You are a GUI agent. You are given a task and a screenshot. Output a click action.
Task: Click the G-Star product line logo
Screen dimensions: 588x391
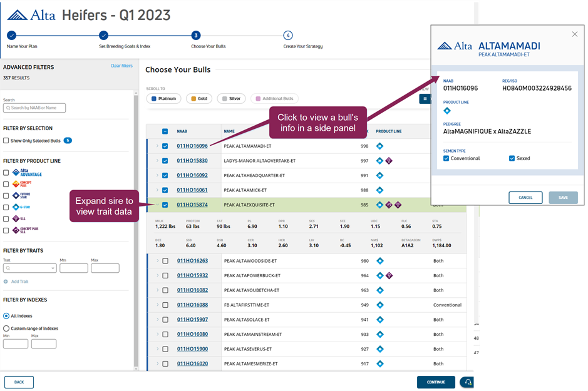pos(21,207)
